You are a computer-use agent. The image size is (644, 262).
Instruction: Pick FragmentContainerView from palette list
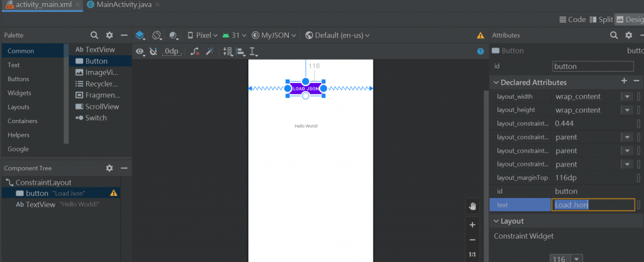tap(100, 95)
